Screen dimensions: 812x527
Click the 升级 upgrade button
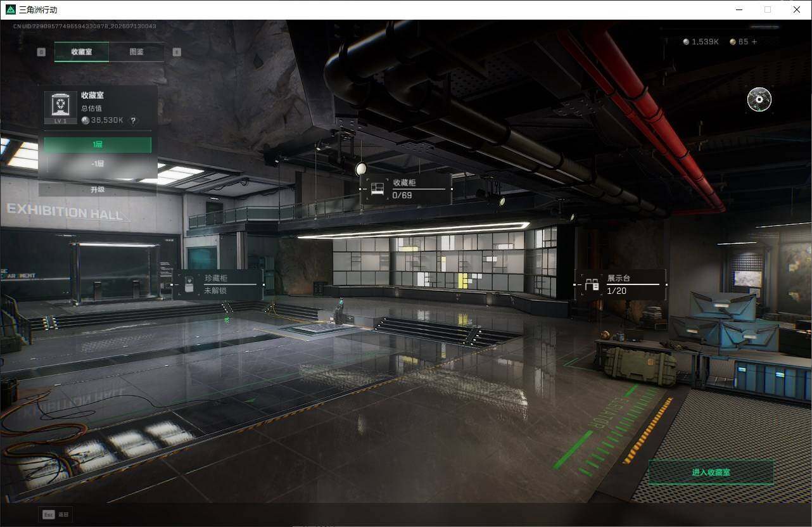(x=98, y=189)
